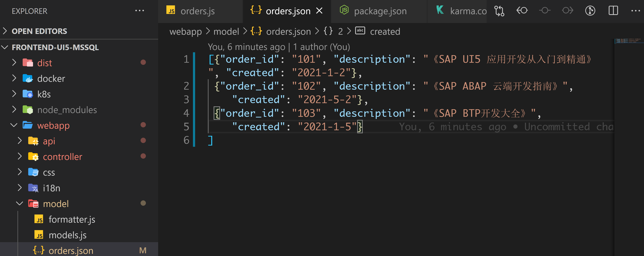Open the previous revision arrow icon

(x=522, y=11)
